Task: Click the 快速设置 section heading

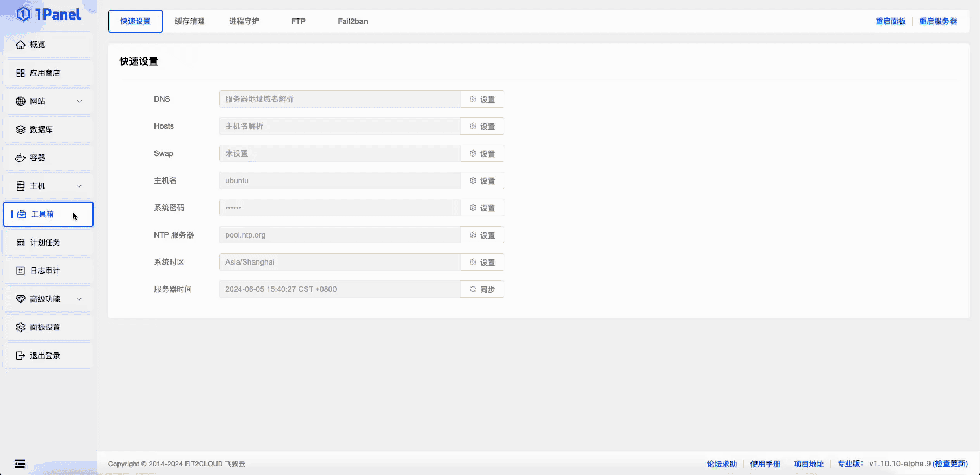Action: [139, 61]
